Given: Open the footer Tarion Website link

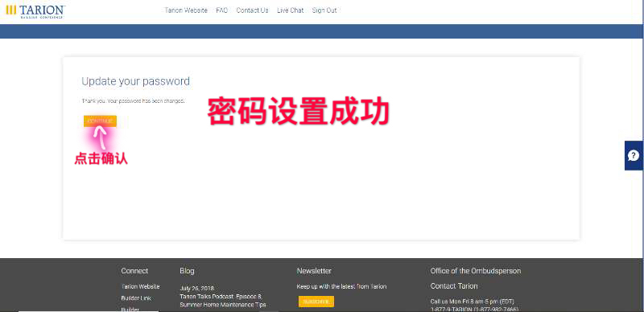Looking at the screenshot, I should (140, 286).
